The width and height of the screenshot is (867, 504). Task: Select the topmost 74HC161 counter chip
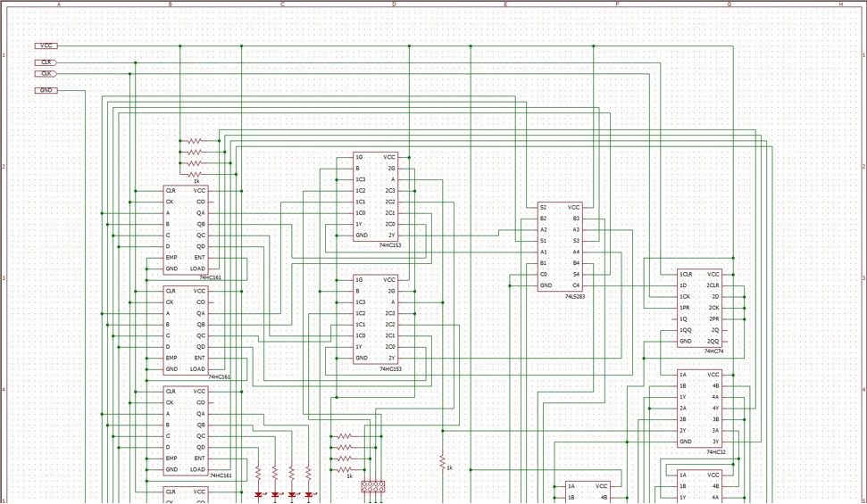[185, 230]
